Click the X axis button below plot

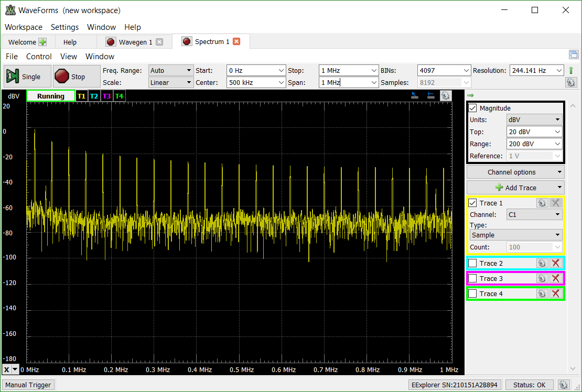click(x=7, y=369)
